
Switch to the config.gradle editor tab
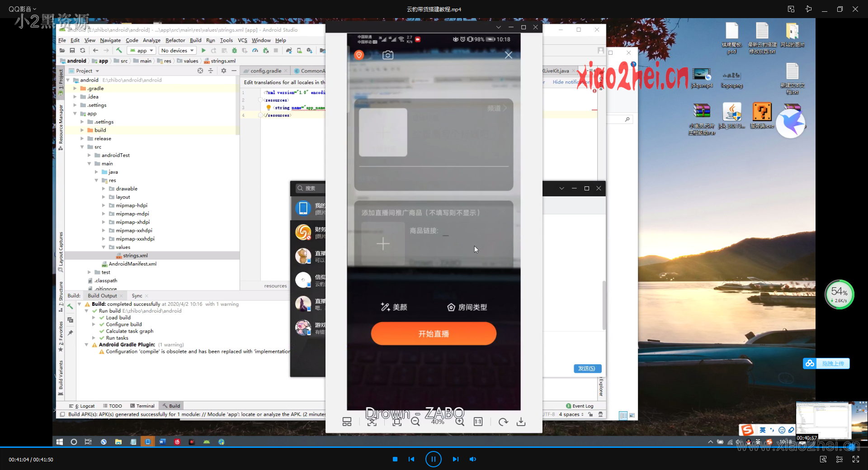coord(265,71)
